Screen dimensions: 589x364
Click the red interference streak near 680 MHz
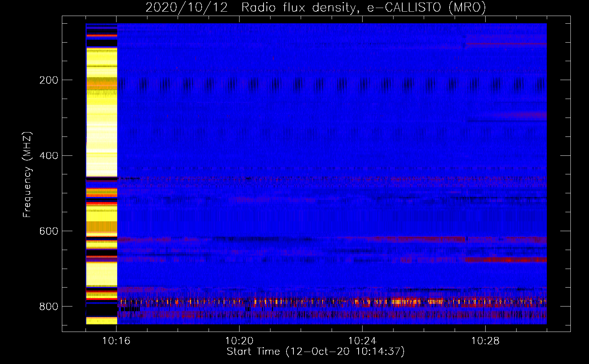[506, 260]
